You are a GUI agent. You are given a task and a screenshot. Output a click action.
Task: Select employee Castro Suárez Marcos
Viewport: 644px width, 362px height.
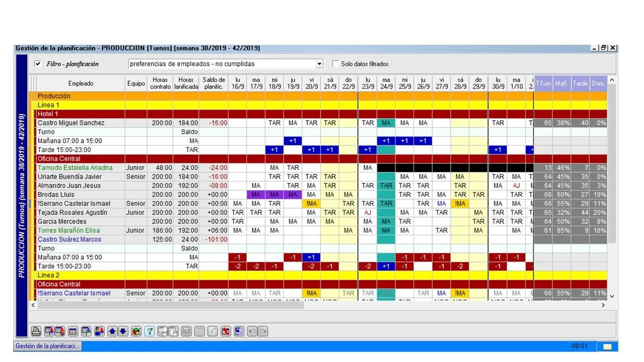(69, 240)
